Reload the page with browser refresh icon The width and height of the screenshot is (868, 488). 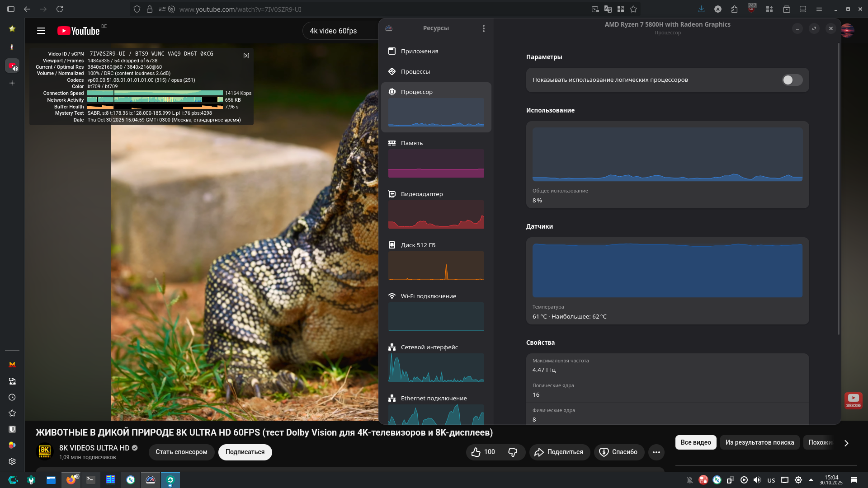tap(60, 9)
